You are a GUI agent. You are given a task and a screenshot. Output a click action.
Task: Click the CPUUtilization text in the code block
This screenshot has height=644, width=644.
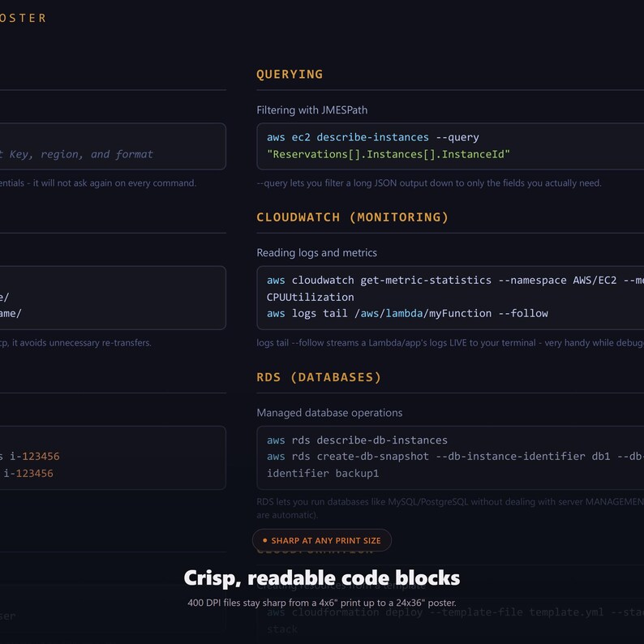310,297
